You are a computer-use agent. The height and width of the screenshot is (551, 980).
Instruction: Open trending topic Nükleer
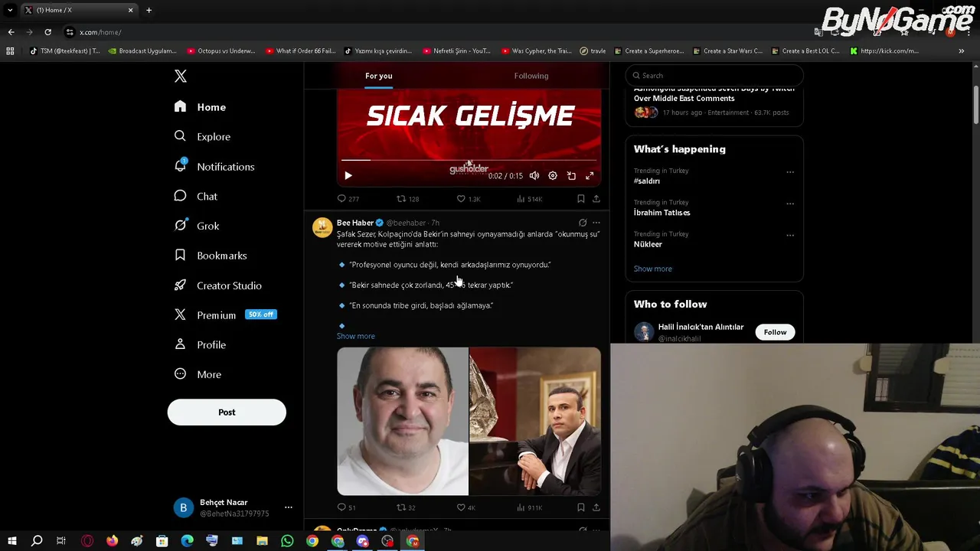648,244
